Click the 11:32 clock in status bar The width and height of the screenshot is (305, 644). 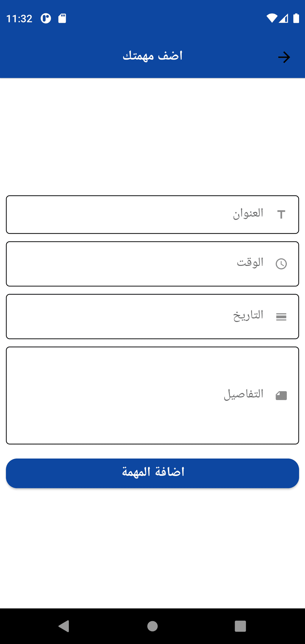19,18
